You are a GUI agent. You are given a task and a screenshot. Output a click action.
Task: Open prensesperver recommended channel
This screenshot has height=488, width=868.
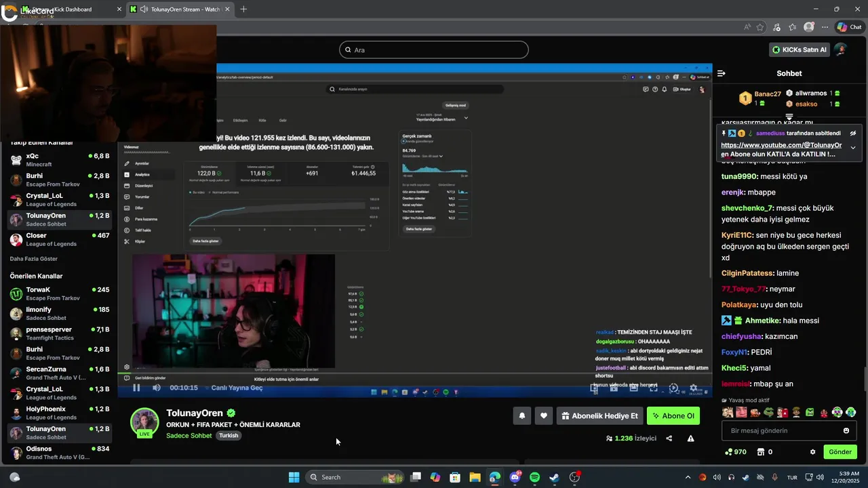click(x=60, y=333)
